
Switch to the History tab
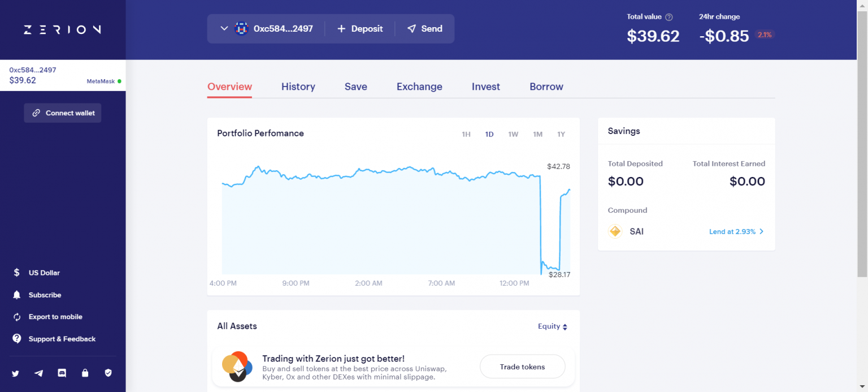point(298,87)
